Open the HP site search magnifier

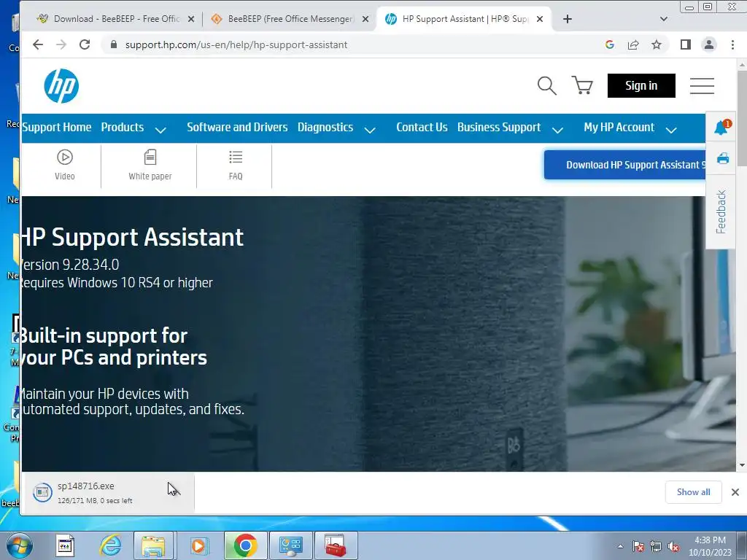point(546,86)
